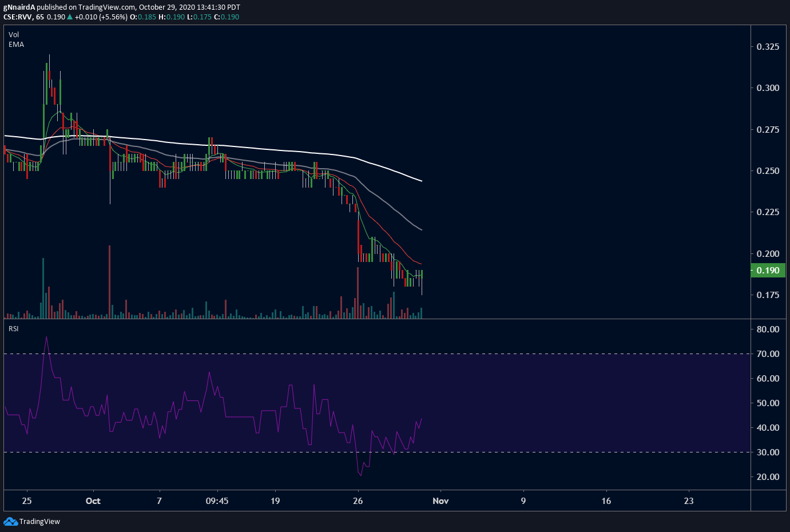Click the Vol indicator label
Screen dimensions: 790x532
pos(14,35)
